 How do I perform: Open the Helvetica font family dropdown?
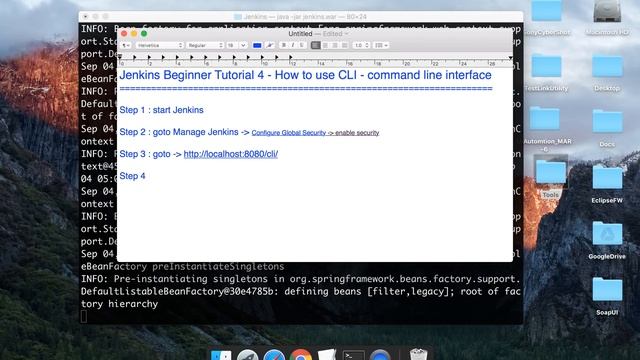click(159, 45)
